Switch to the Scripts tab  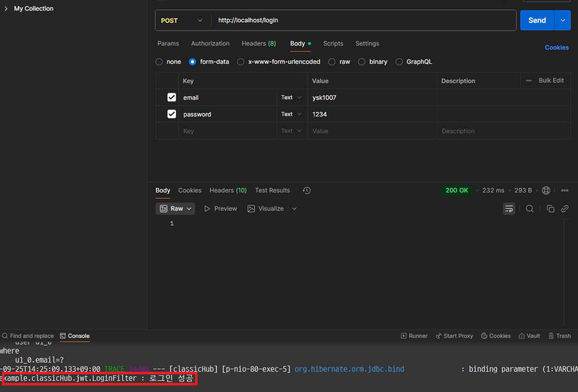pyautogui.click(x=333, y=44)
